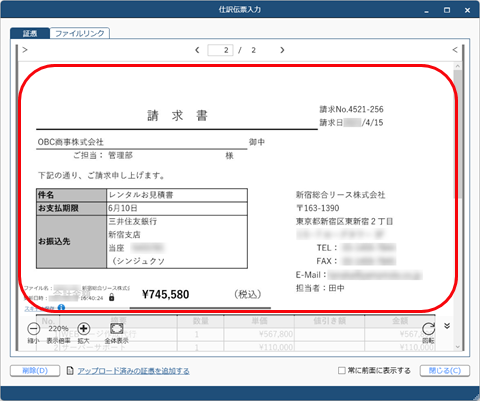Click the lock icon next to the timestamp
This screenshot has width=480, height=401.
pos(112,297)
